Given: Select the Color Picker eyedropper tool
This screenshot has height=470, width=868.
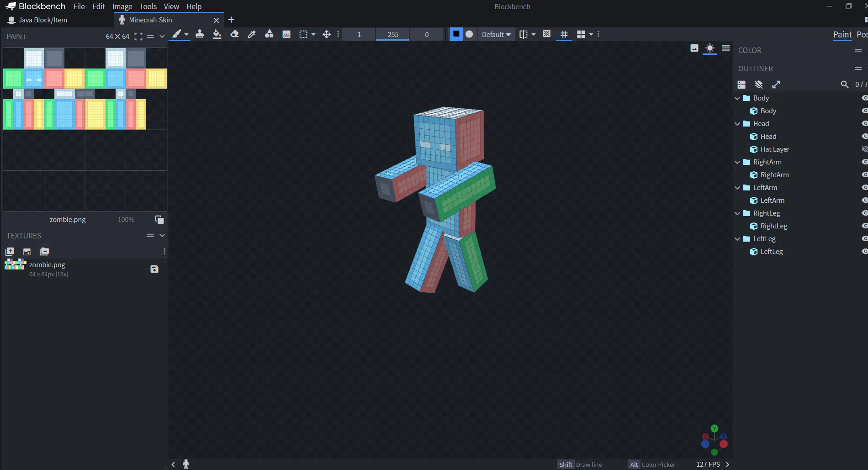Looking at the screenshot, I should click(252, 34).
